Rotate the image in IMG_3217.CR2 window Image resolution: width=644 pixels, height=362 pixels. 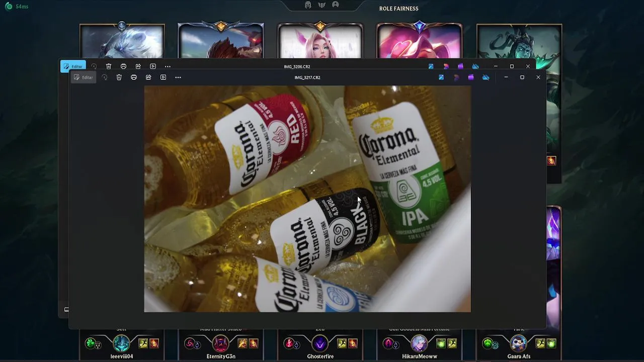[105, 77]
